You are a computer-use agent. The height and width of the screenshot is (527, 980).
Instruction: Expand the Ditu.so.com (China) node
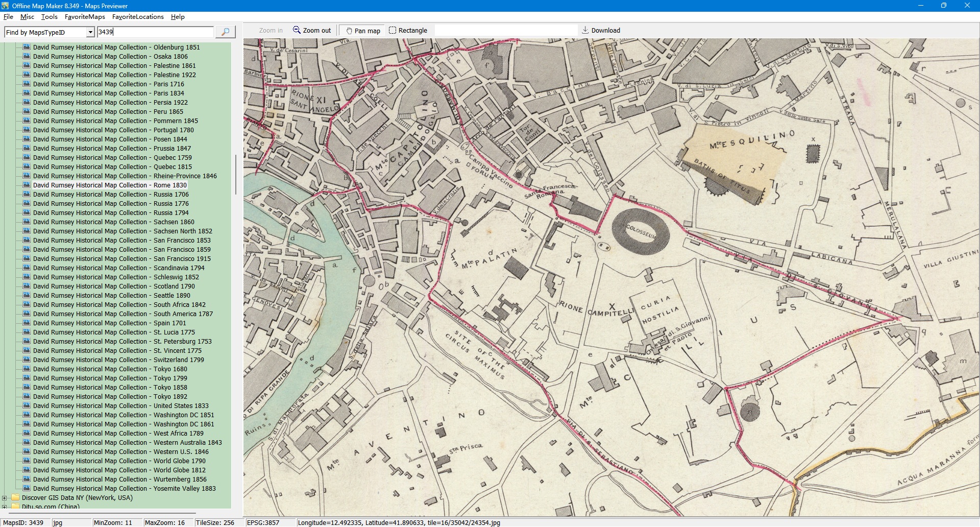coord(5,507)
